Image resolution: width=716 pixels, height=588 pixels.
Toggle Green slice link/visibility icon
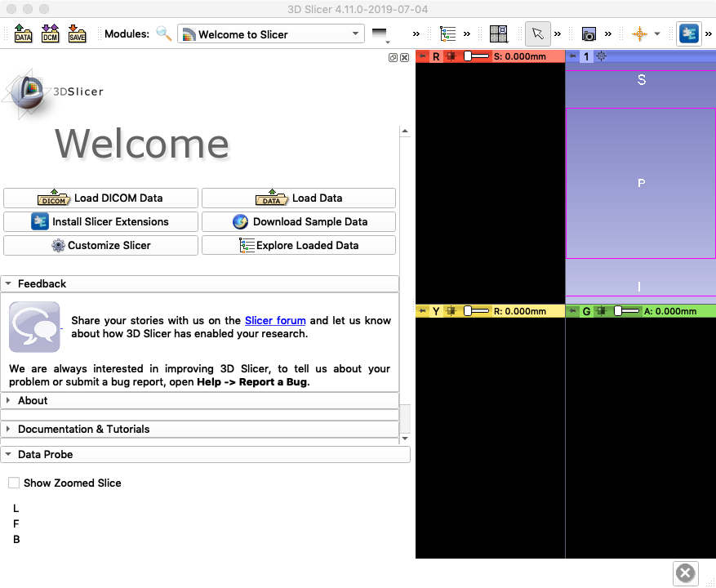pos(602,311)
